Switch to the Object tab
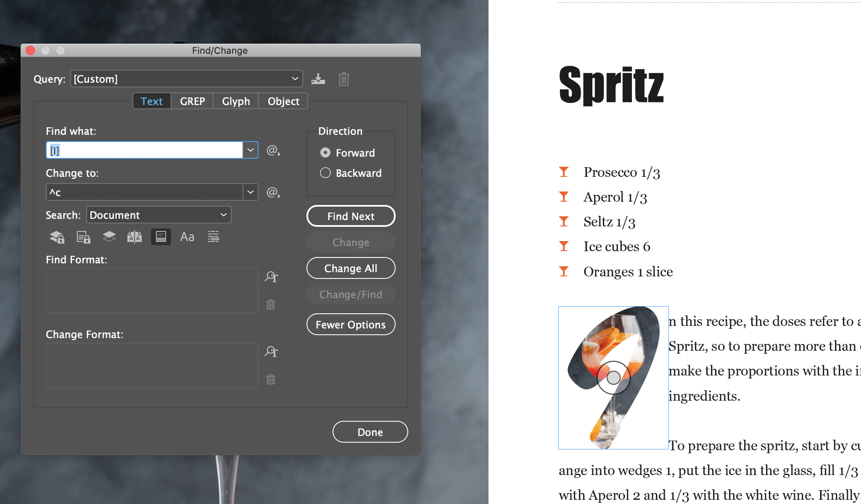861x504 pixels. tap(283, 101)
